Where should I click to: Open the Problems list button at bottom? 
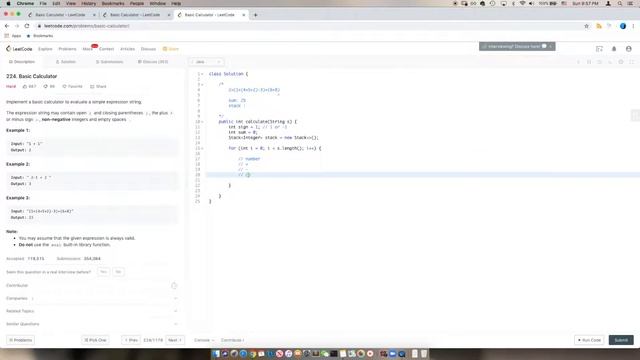[x=20, y=340]
